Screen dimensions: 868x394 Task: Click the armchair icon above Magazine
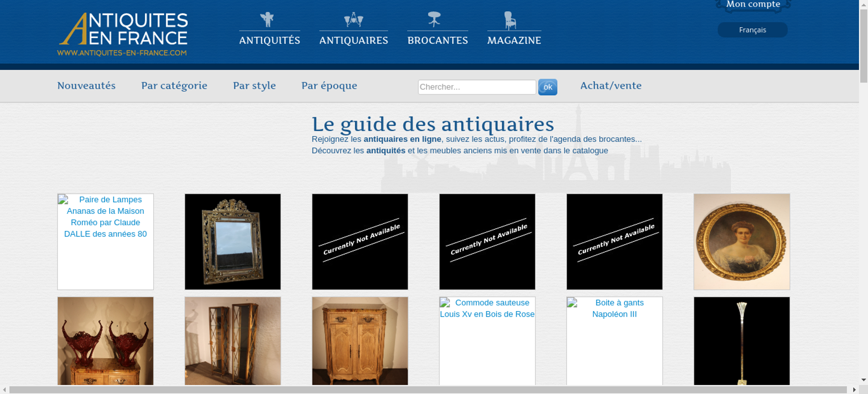510,20
